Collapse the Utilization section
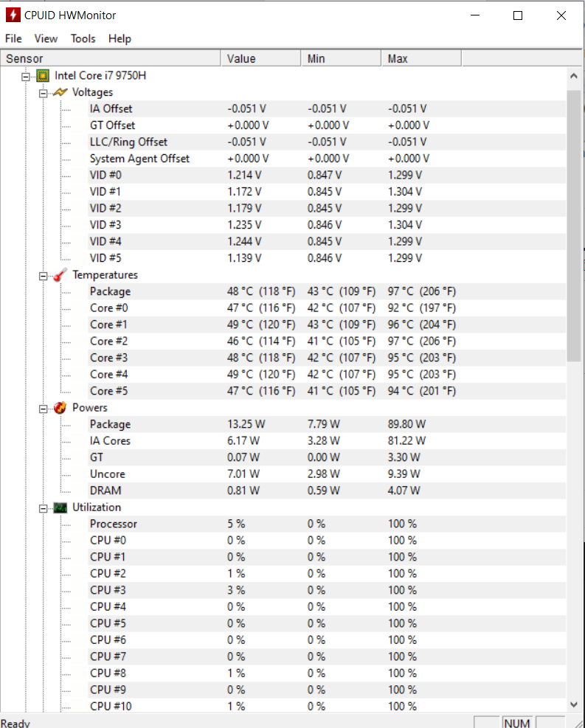Image resolution: width=585 pixels, height=728 pixels. coord(44,509)
